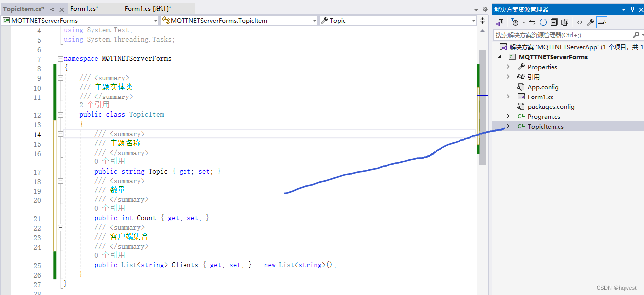
Task: Switch to Form1.cs [设计]* tab
Action: point(148,9)
